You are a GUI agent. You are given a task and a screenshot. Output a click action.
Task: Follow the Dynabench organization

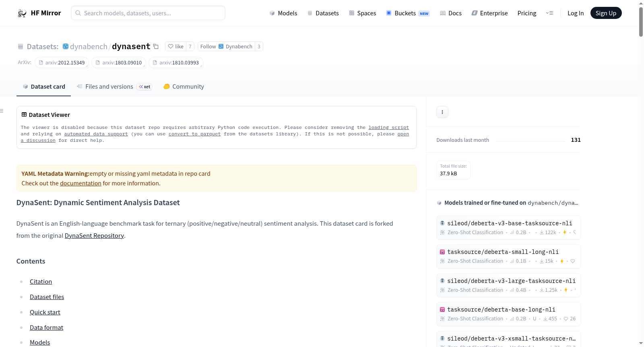pyautogui.click(x=226, y=47)
